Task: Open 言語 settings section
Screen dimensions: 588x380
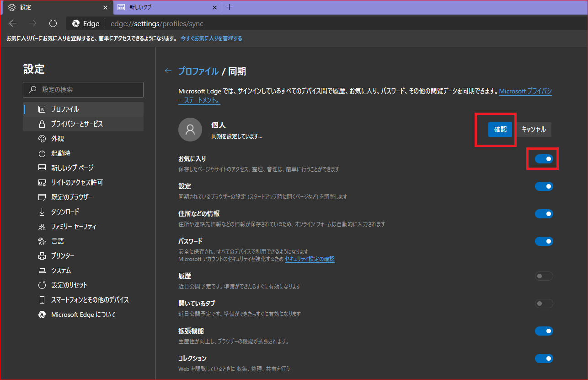Action: (x=83, y=241)
